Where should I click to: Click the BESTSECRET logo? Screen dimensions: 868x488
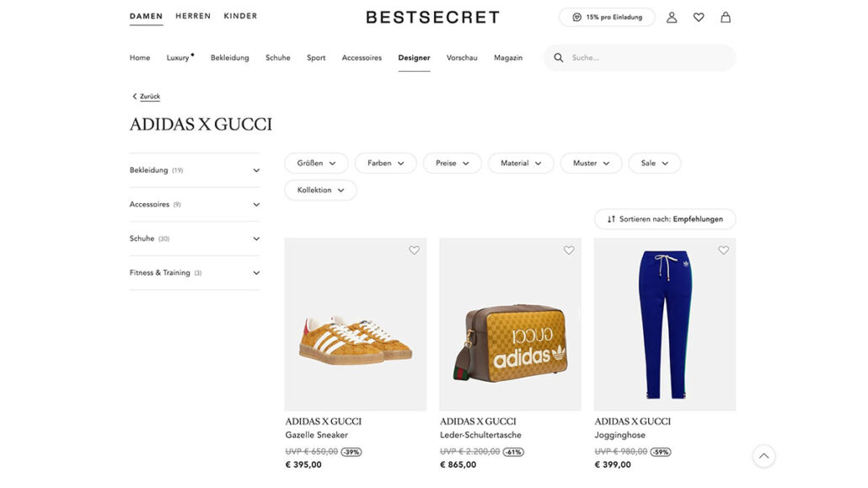[x=432, y=17]
